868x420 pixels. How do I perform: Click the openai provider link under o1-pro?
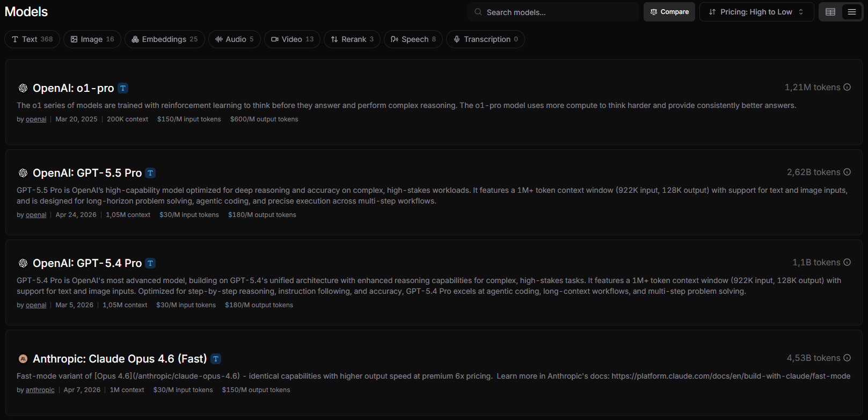click(36, 119)
